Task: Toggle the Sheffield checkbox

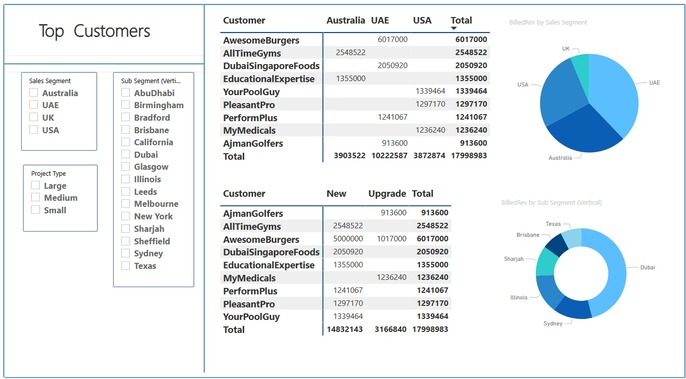Action: pos(126,241)
